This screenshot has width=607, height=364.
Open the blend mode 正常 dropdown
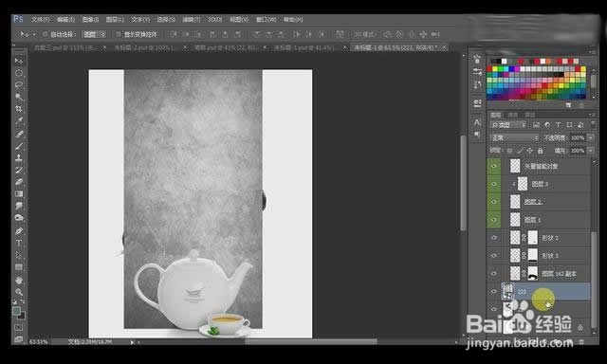click(514, 137)
